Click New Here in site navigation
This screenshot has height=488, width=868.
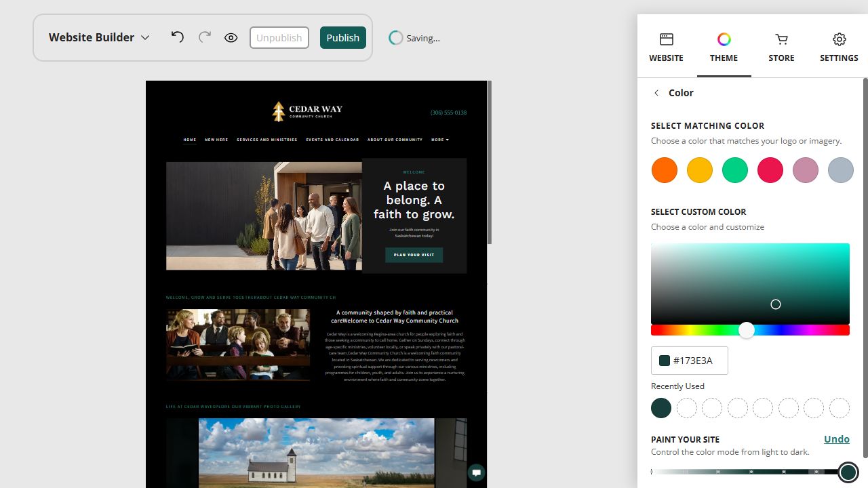216,140
